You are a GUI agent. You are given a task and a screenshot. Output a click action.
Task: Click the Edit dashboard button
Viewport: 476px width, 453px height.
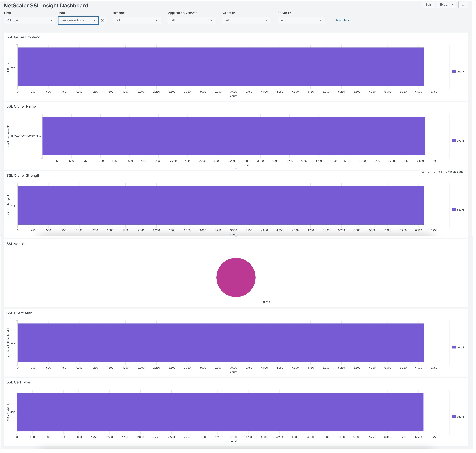point(428,5)
